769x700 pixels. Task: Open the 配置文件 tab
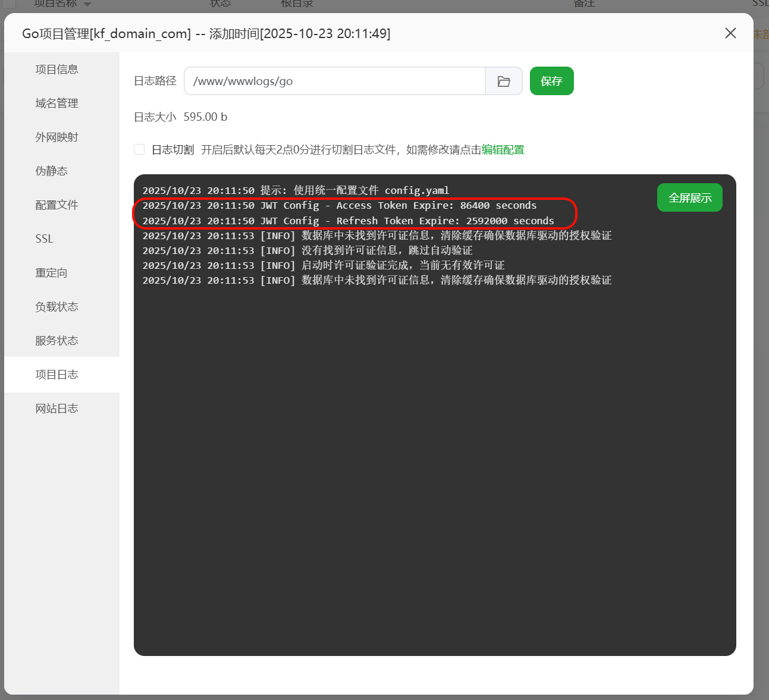pyautogui.click(x=57, y=205)
